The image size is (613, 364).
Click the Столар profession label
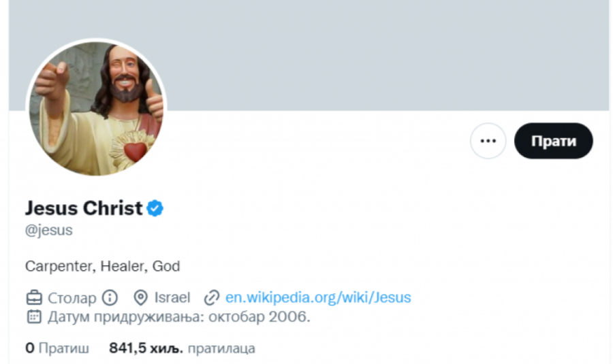click(x=72, y=298)
